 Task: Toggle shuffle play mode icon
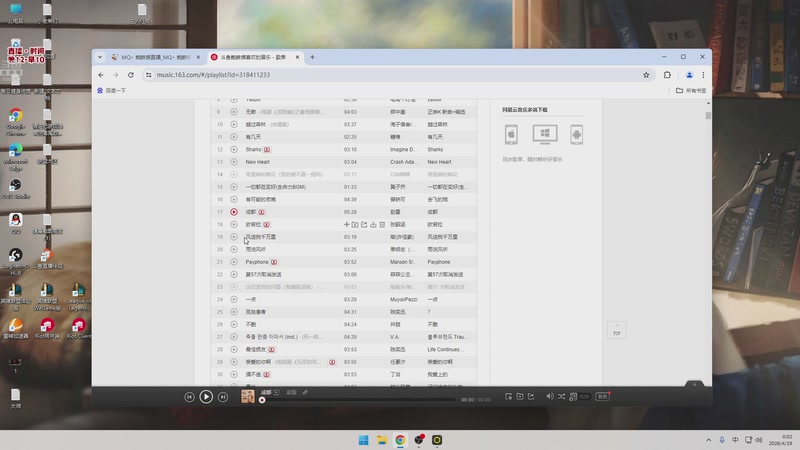561,396
